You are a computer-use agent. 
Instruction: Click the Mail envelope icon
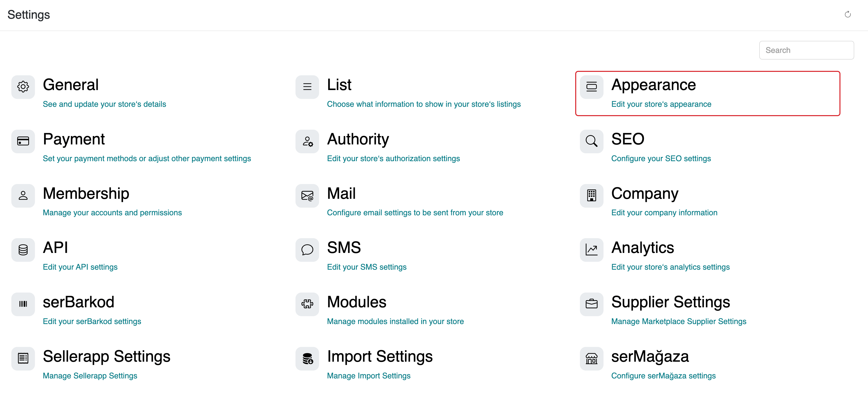click(x=307, y=195)
